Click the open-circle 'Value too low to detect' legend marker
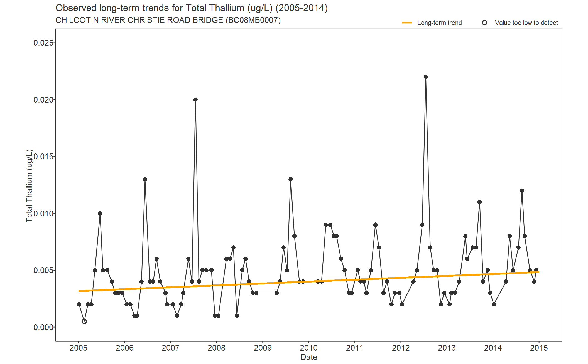Image resolution: width=588 pixels, height=364 pixels. click(x=484, y=23)
